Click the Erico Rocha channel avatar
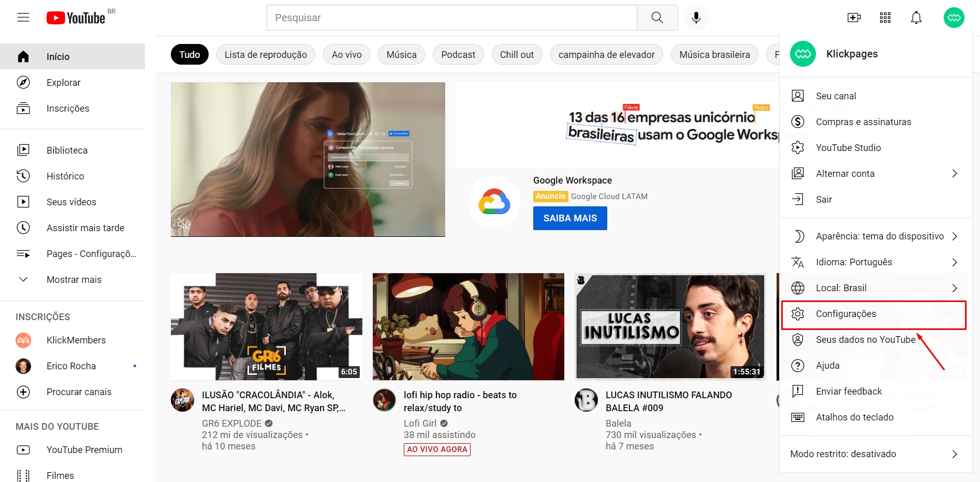Image resolution: width=980 pixels, height=482 pixels. [x=23, y=366]
